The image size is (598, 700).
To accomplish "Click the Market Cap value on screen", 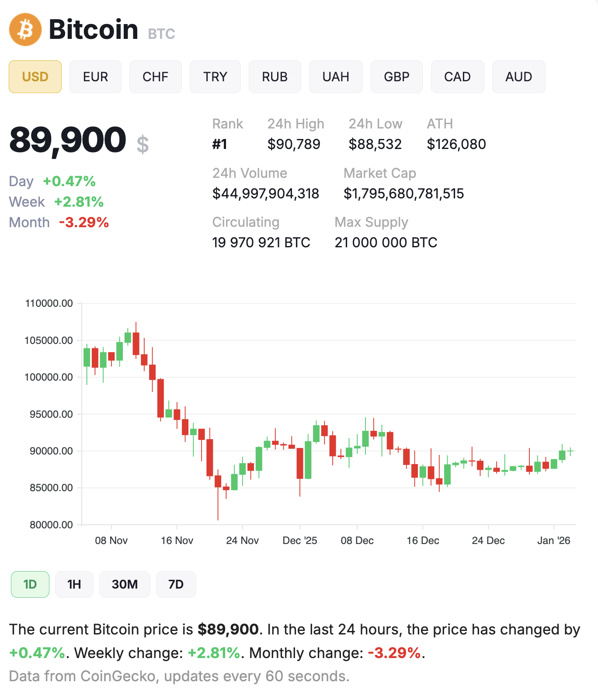I will coord(403,194).
